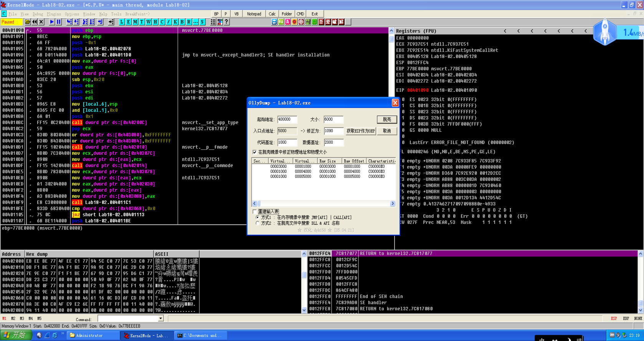Click 获取EIP作为OEP button

361,131
